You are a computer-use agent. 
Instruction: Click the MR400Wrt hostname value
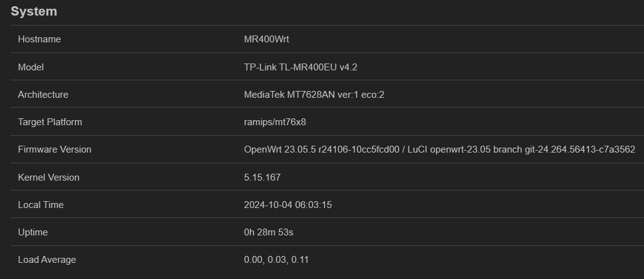tap(267, 39)
